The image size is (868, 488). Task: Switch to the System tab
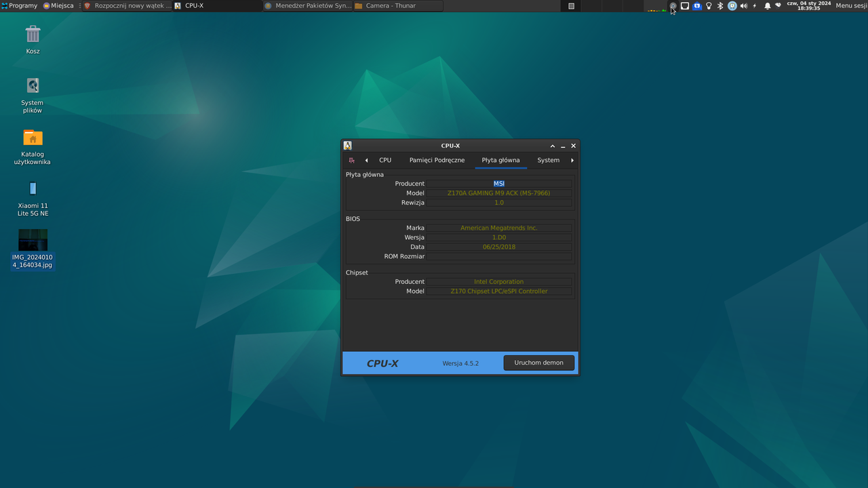point(549,160)
